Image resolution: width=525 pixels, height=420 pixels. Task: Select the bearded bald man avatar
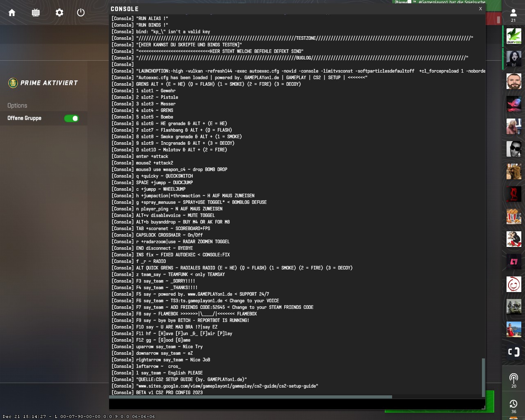514,81
